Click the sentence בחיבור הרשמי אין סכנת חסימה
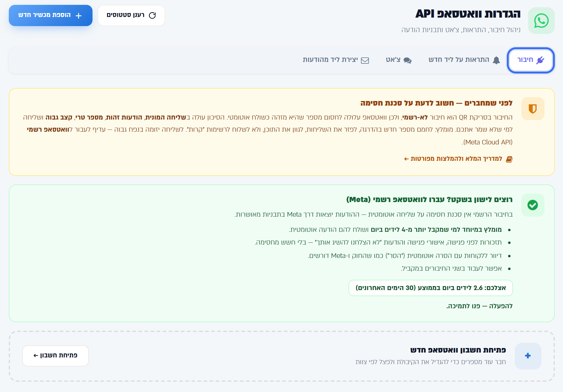Screen dimensions: 563x392 (373, 215)
